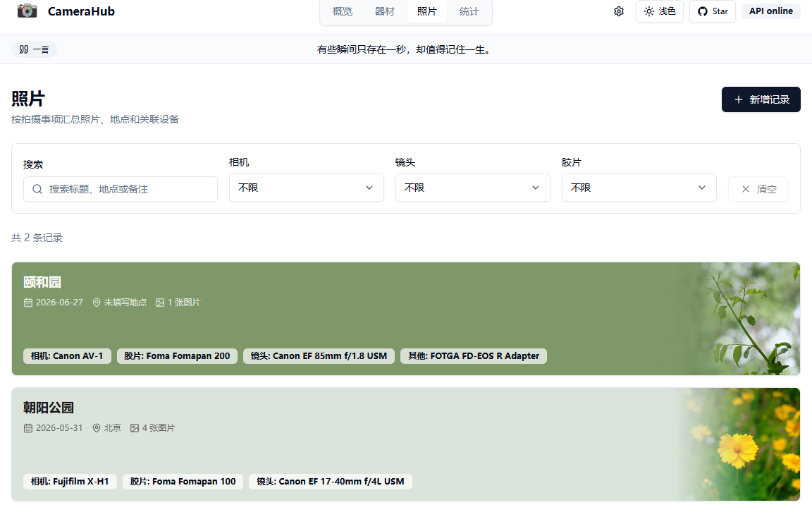
Task: Click the quotation mark icon beside 一言
Action: [24, 50]
